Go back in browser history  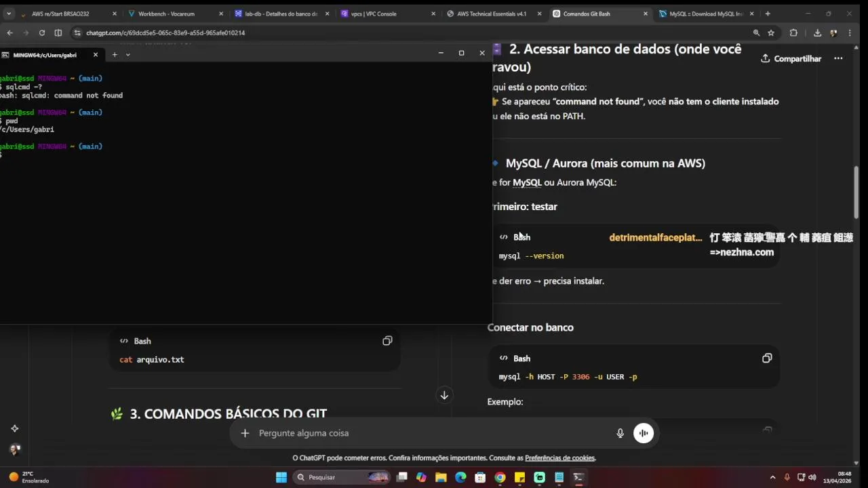click(x=9, y=33)
